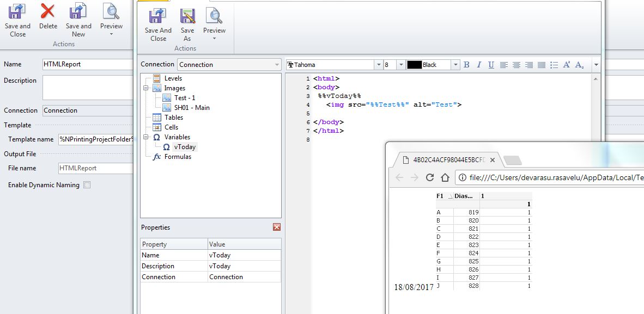Screen dimensions: 644x314
Task: Click the Name field containing HTMLReport
Action: (x=87, y=64)
